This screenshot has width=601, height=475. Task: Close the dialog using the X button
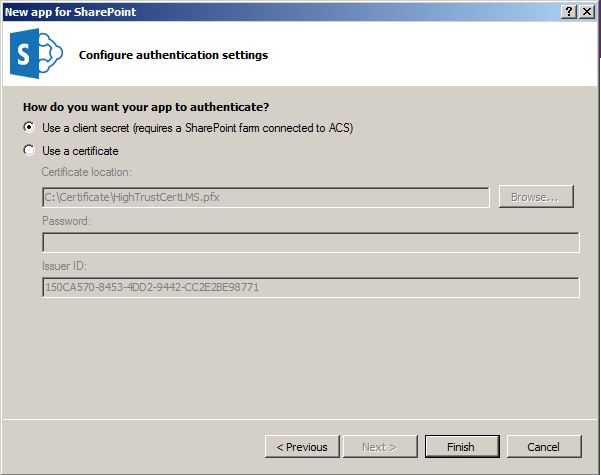click(x=587, y=12)
